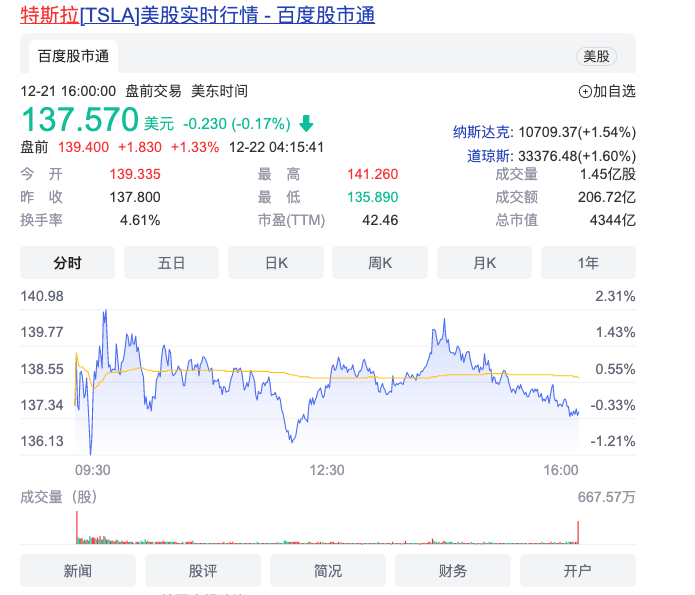Click the 最低 value 135.890
Viewport: 695px width, 595px height.
(372, 197)
